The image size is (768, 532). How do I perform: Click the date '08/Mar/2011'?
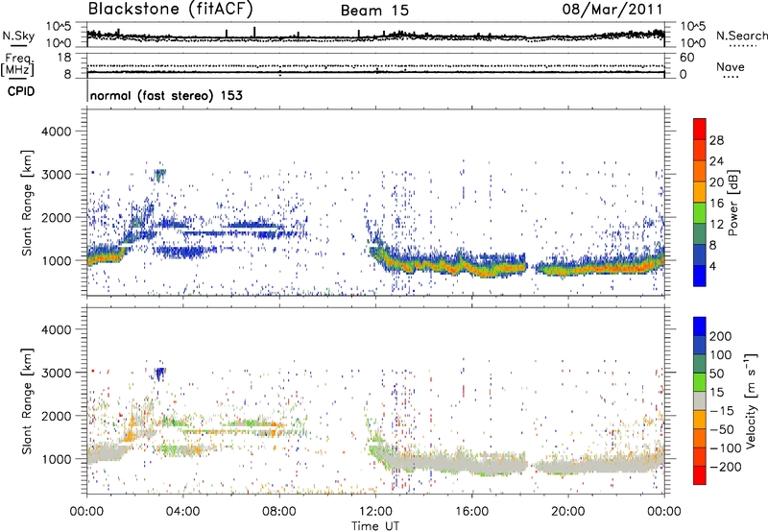click(x=612, y=9)
